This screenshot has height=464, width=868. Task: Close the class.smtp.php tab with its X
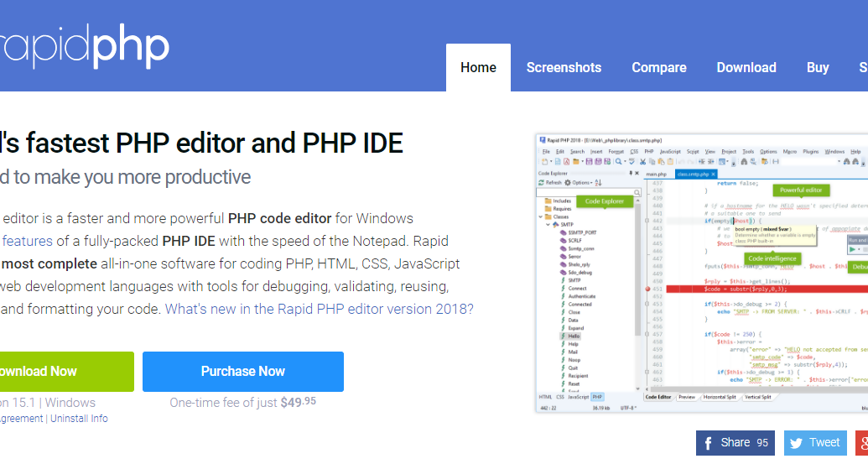tap(713, 175)
